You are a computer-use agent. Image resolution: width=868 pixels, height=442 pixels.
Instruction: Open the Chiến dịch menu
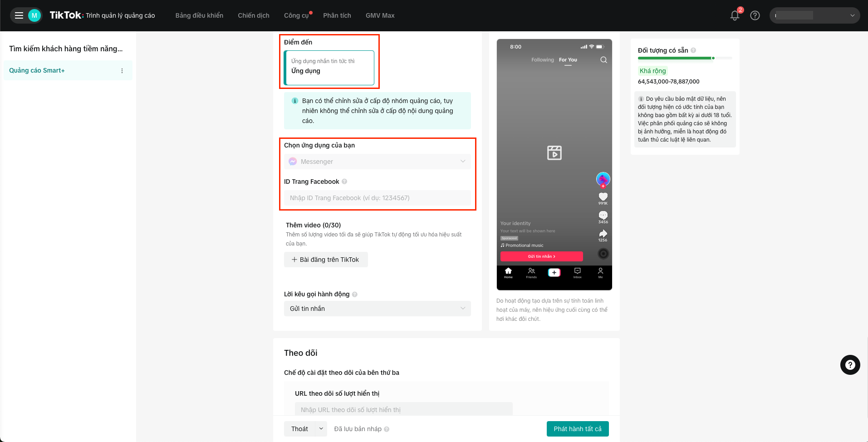(254, 15)
